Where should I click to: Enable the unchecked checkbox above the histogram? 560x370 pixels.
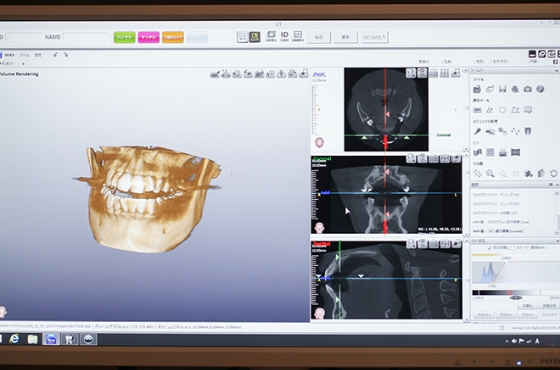513,248
